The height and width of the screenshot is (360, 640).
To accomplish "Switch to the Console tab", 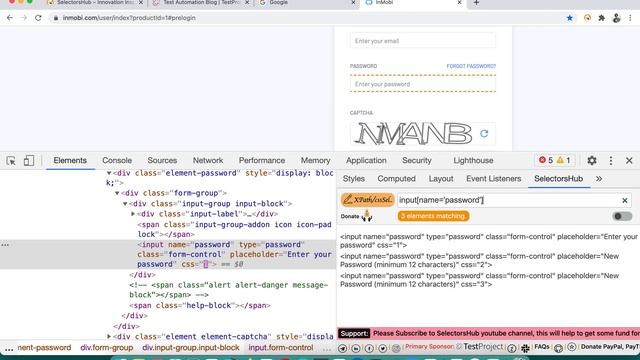I will (x=117, y=160).
